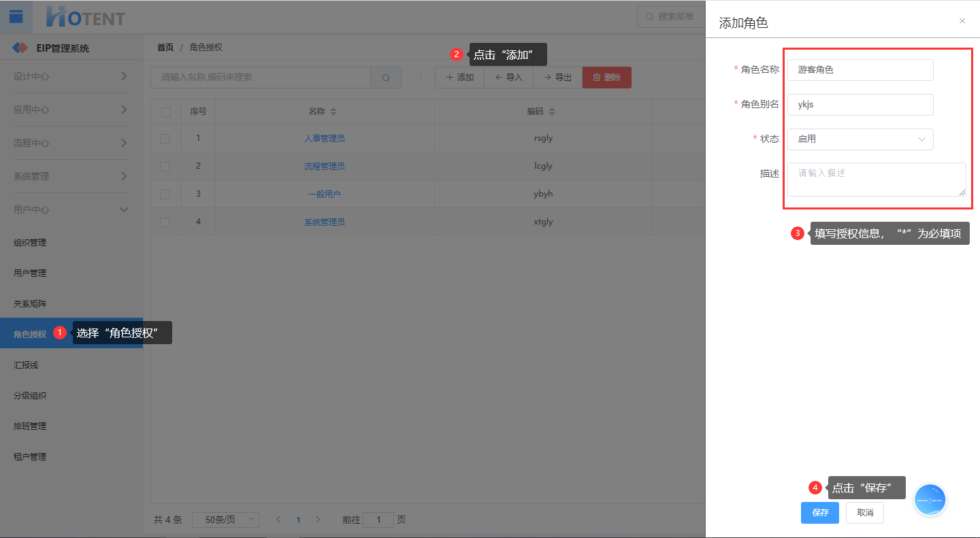980x538 pixels.
Task: Sort the 编码 column using its sort arrows
Action: tap(552, 112)
